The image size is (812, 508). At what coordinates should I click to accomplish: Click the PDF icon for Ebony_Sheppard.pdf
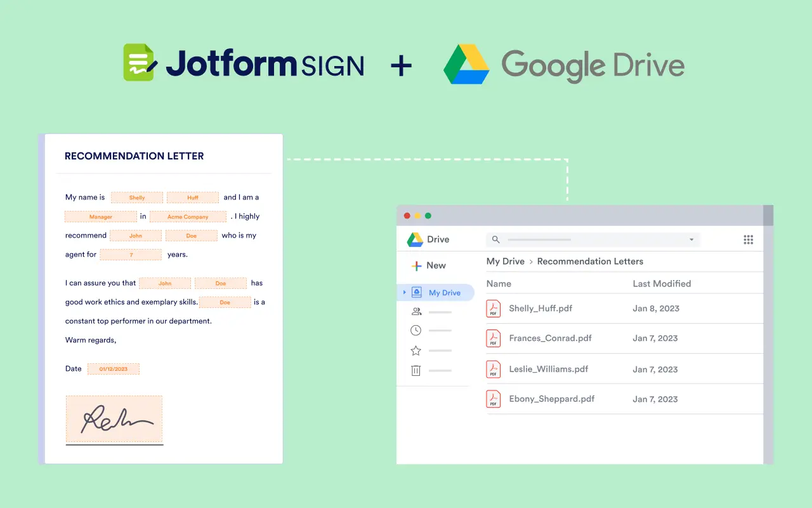[x=493, y=399]
